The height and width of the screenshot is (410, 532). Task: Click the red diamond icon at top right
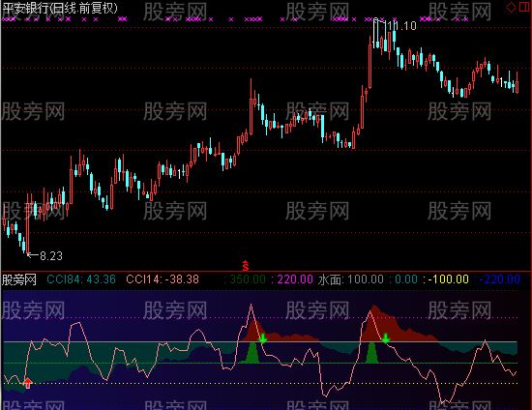pyautogui.click(x=511, y=8)
